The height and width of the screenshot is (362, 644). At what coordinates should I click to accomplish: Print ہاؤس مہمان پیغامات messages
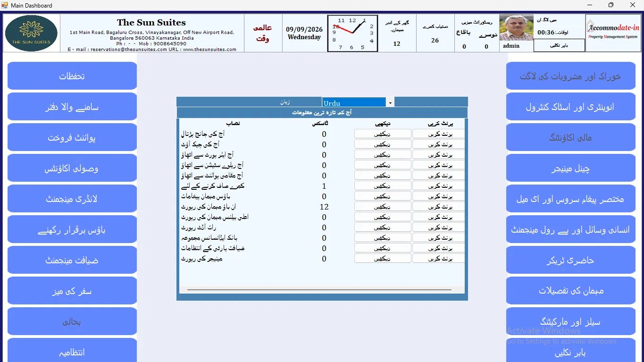pos(439,196)
